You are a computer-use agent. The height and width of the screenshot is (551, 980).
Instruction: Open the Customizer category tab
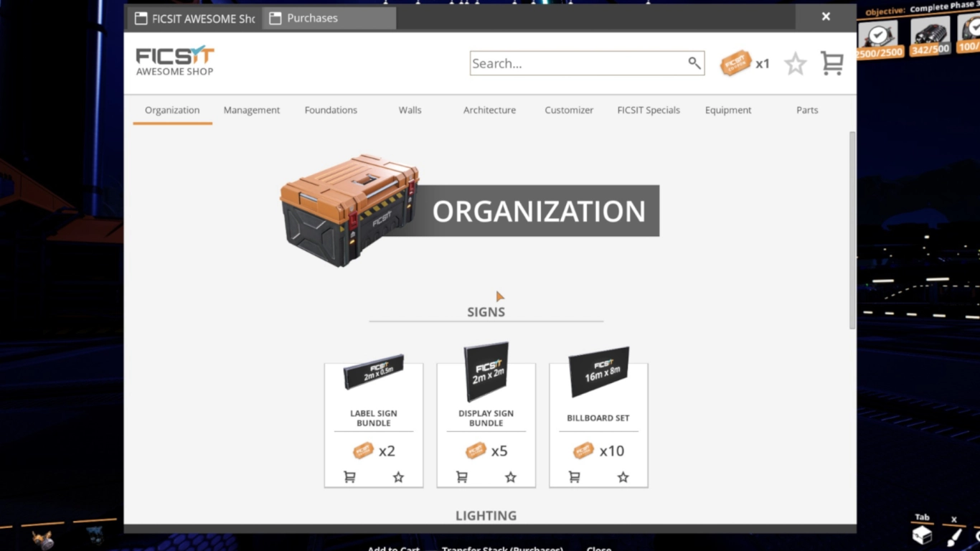(569, 110)
